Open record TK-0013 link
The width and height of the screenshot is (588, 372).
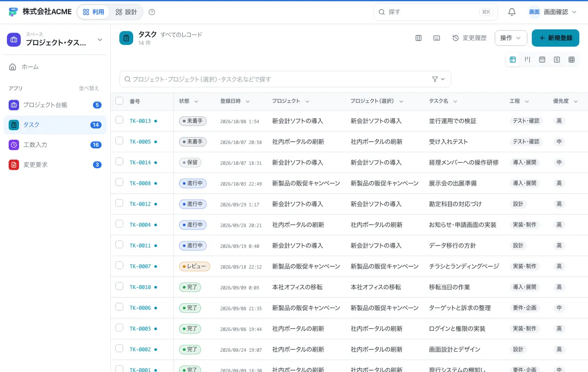tap(140, 121)
